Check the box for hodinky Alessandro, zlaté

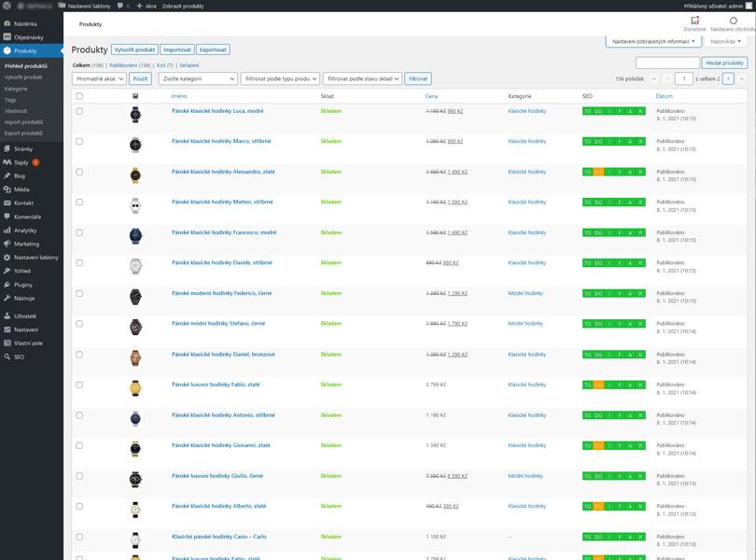tap(79, 172)
